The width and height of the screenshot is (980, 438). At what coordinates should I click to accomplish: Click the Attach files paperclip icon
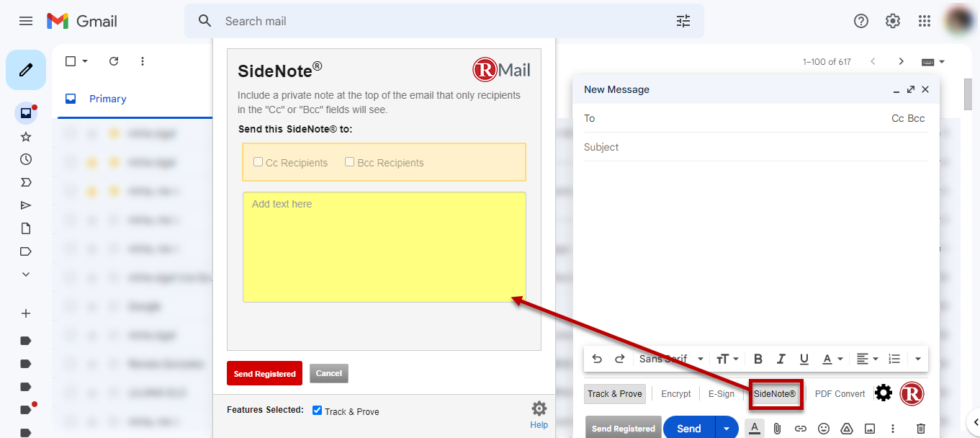[x=777, y=428]
